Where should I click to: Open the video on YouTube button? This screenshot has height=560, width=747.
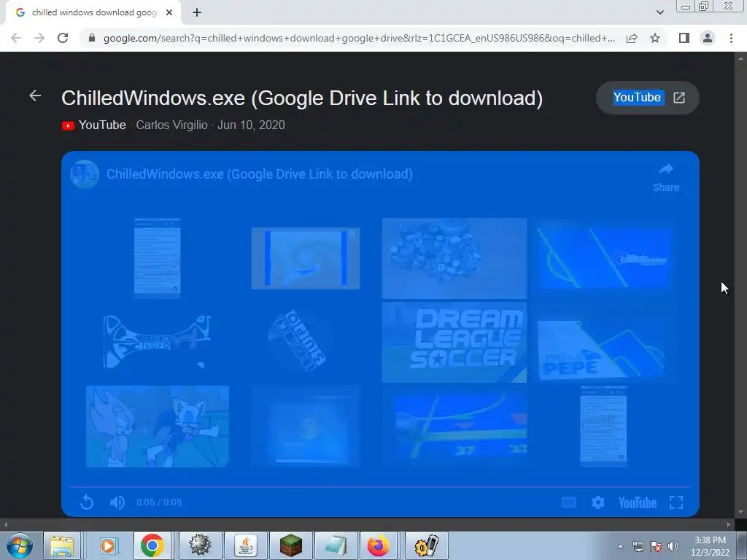point(648,98)
